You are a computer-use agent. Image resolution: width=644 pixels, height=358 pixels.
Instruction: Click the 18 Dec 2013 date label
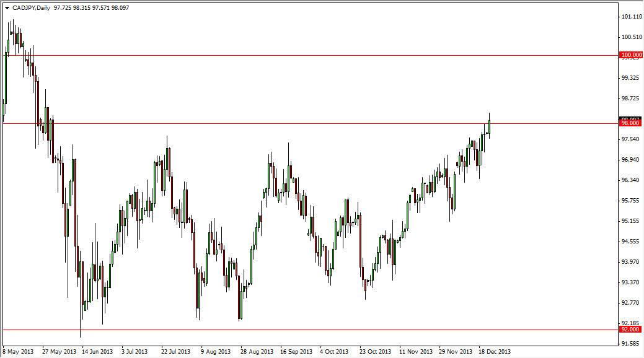click(x=495, y=352)
